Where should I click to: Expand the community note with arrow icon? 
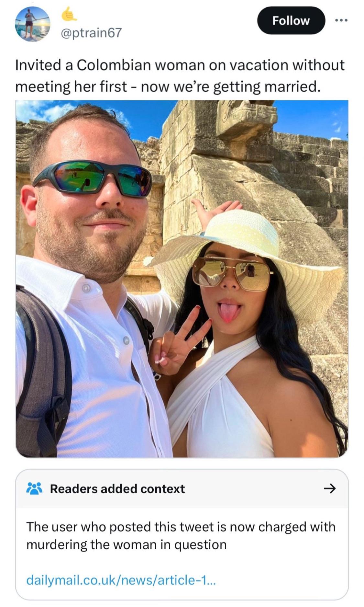tap(330, 488)
